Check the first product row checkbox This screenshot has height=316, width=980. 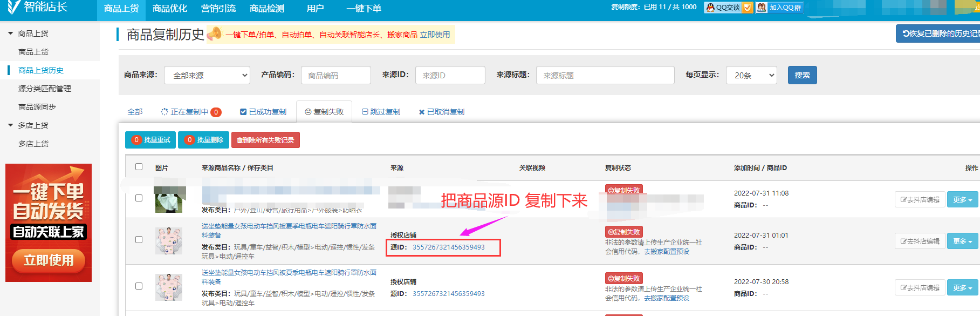point(139,198)
